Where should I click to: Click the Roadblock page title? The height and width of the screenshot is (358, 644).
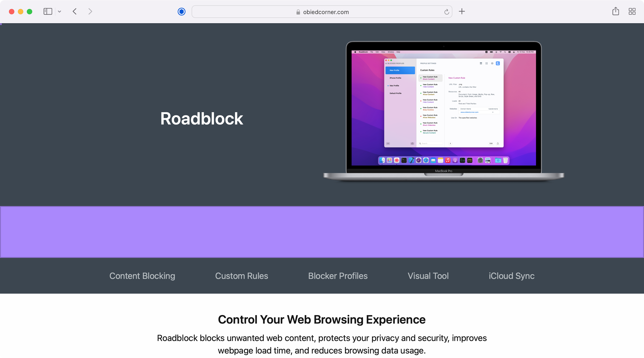(x=201, y=118)
